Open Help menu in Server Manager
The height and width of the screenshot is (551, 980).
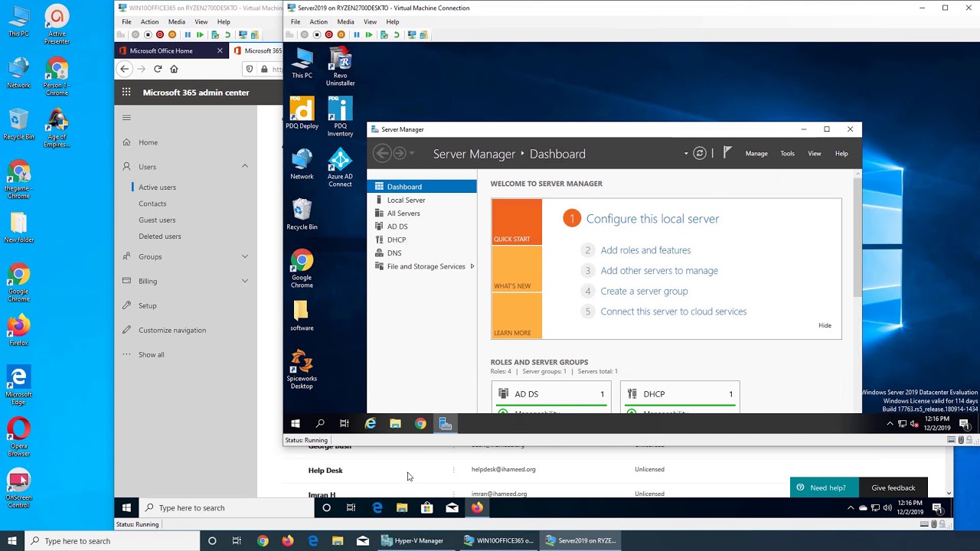(841, 153)
